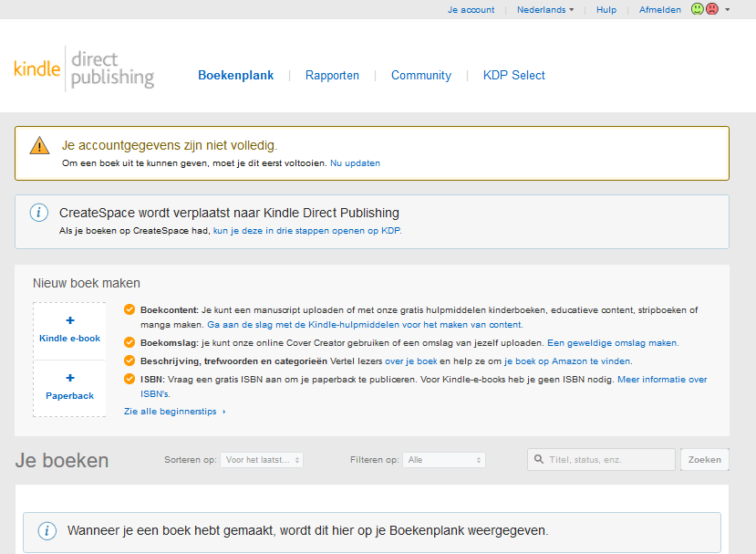Viewport: 756px width, 554px height.
Task: Open Je account link
Action: coord(471,10)
